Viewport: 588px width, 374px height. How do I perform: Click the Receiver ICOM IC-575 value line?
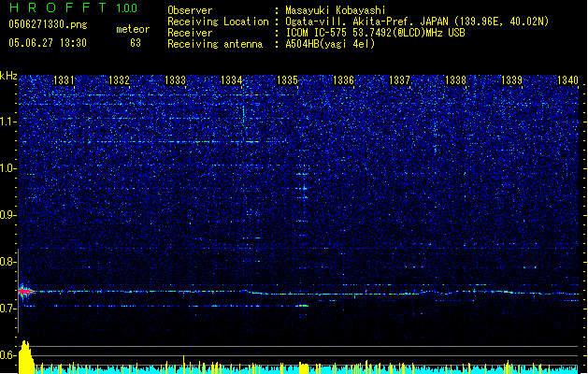click(376, 33)
